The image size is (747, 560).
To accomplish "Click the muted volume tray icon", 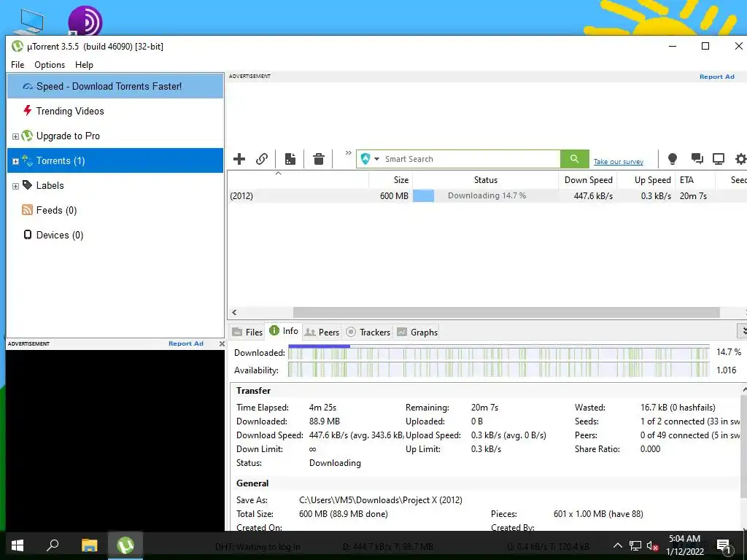I will tap(652, 545).
